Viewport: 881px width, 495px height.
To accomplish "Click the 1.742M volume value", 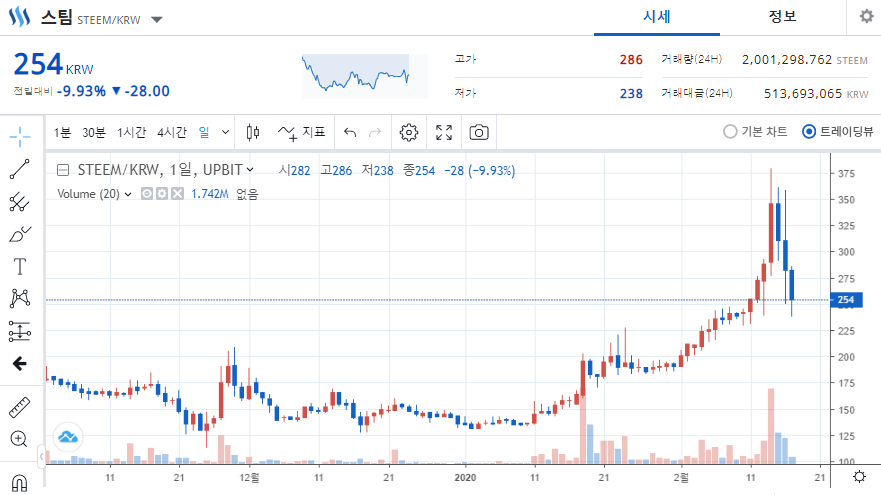I will (x=210, y=194).
